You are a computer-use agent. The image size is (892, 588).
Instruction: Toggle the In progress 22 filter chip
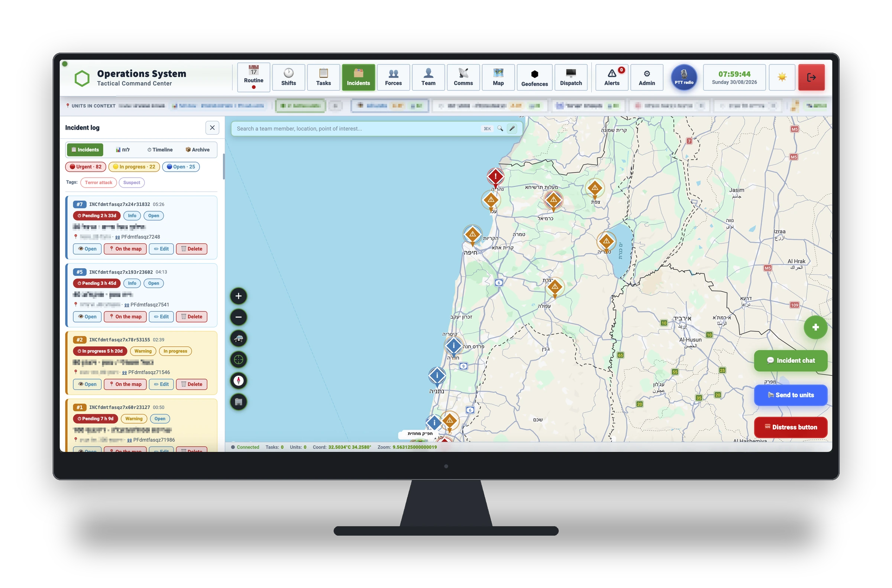click(x=134, y=167)
